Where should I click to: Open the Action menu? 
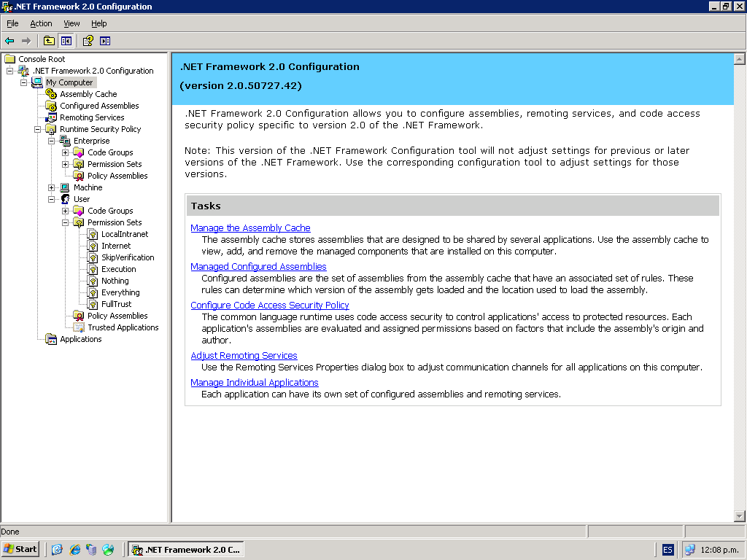41,23
